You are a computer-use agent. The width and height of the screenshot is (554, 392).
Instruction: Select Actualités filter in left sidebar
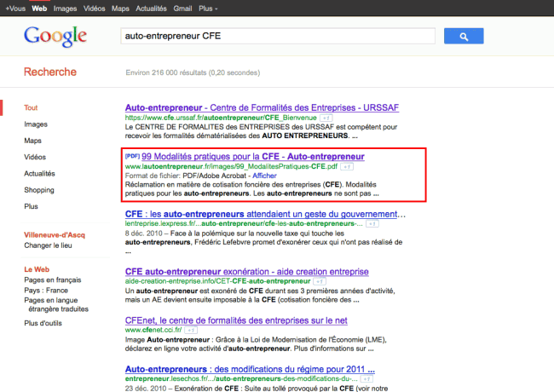tap(39, 173)
